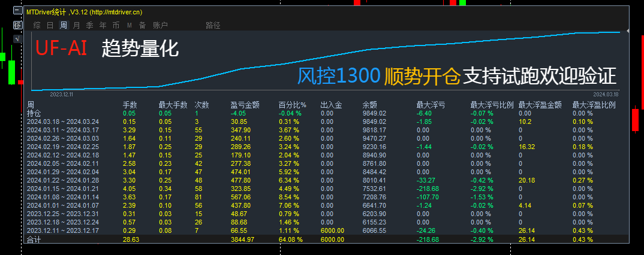The image size is (644, 255).
Task: Click the 次数 column header
Action: pyautogui.click(x=201, y=105)
